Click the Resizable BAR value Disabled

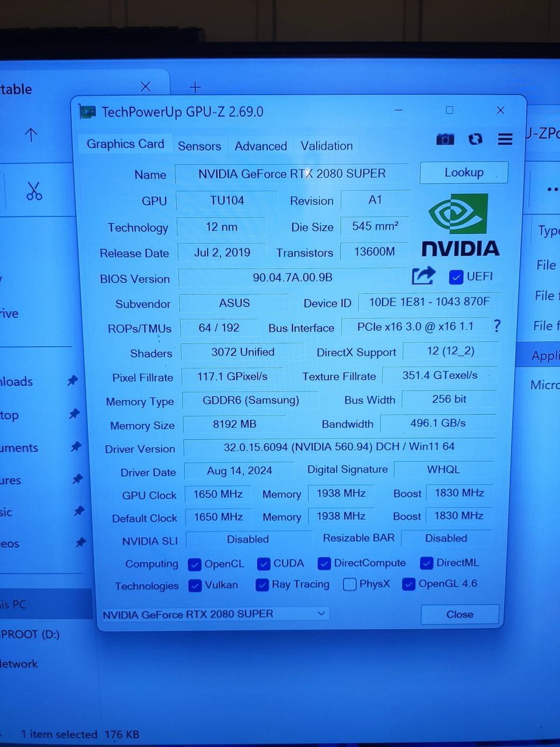[x=446, y=538]
